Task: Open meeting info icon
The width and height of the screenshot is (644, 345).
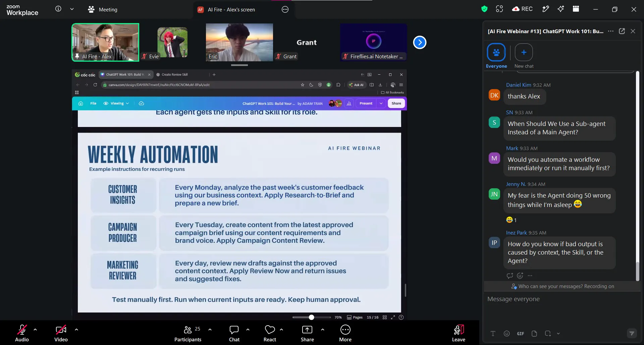Action: 58,9
